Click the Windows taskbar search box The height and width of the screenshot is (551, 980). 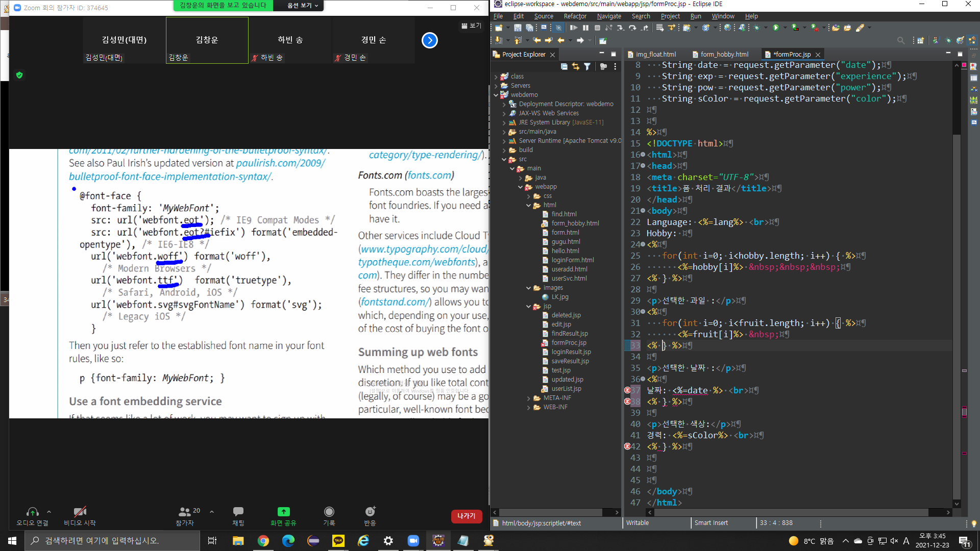[112, 540]
